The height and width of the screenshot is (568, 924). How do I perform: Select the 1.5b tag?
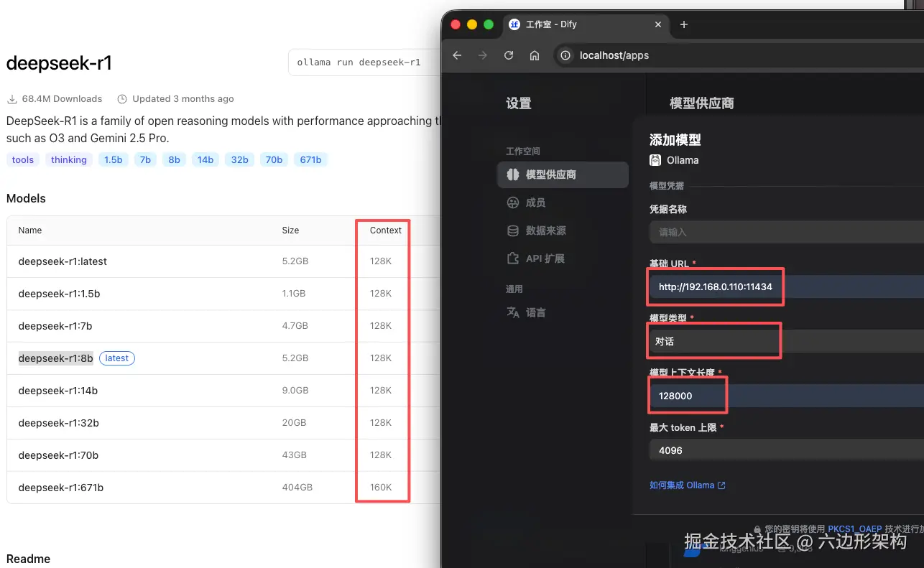click(114, 159)
